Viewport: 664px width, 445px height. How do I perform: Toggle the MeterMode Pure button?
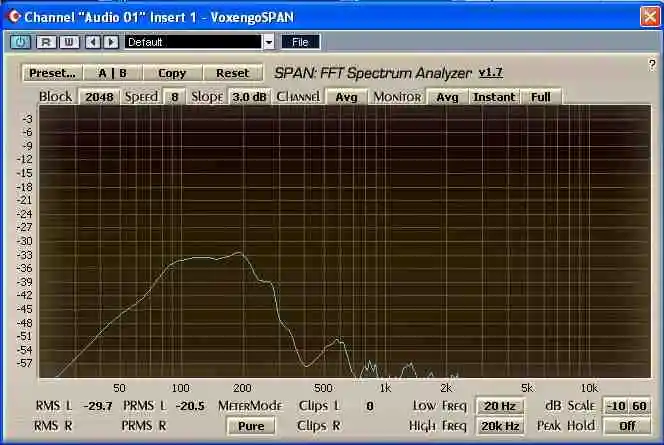point(251,426)
